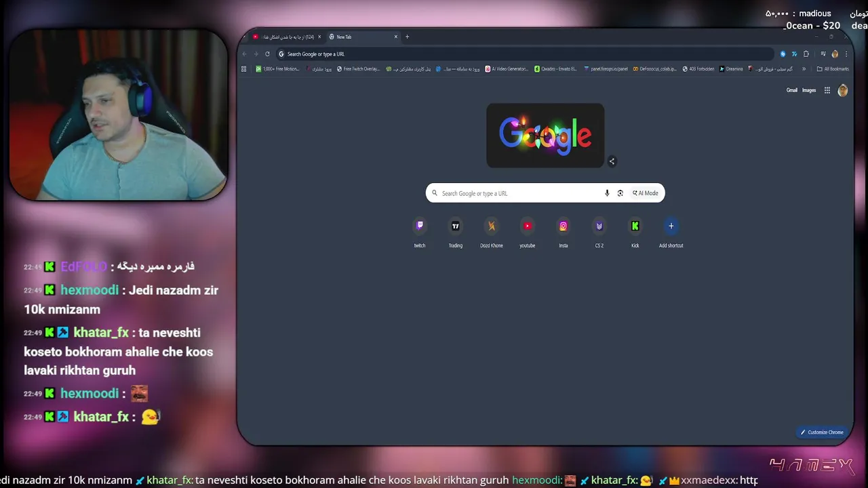Image resolution: width=868 pixels, height=488 pixels.
Task: Click the Add shortcut plus icon
Action: [x=671, y=226]
